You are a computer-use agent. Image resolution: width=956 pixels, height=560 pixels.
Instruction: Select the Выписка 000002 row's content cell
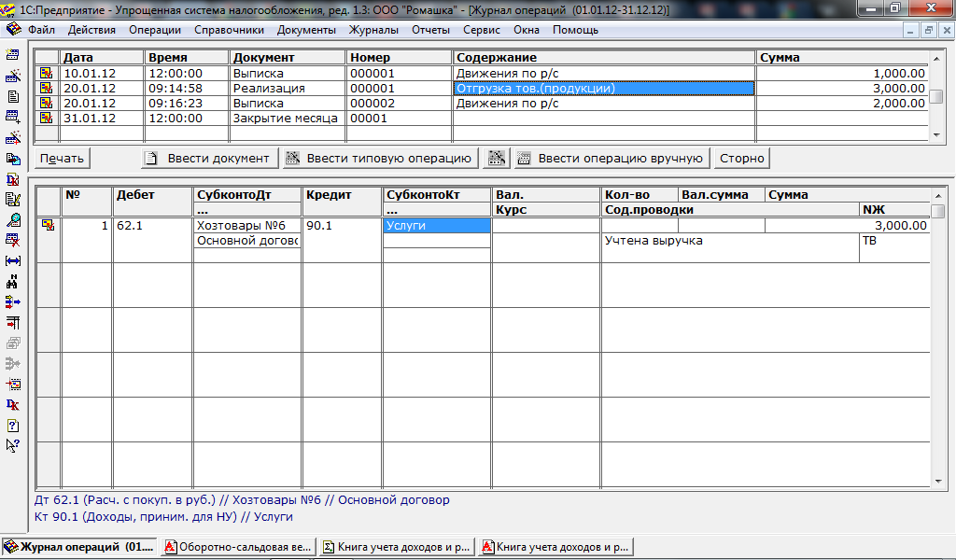[604, 104]
